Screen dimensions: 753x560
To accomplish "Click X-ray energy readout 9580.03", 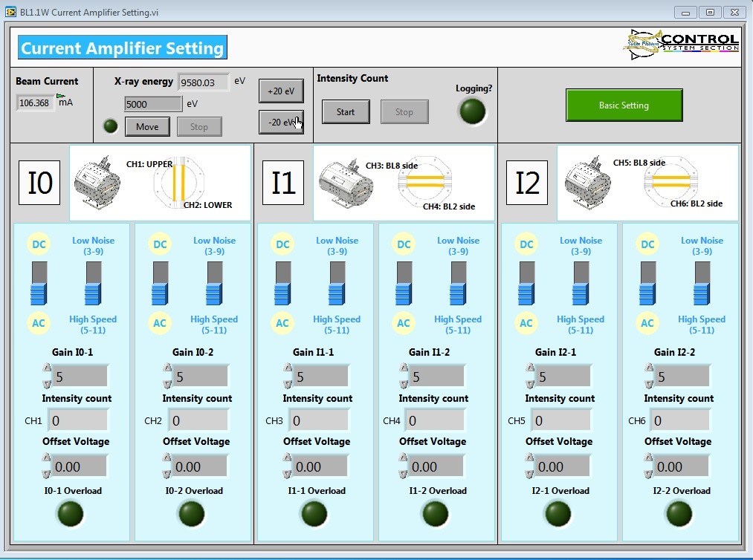I will [x=203, y=82].
